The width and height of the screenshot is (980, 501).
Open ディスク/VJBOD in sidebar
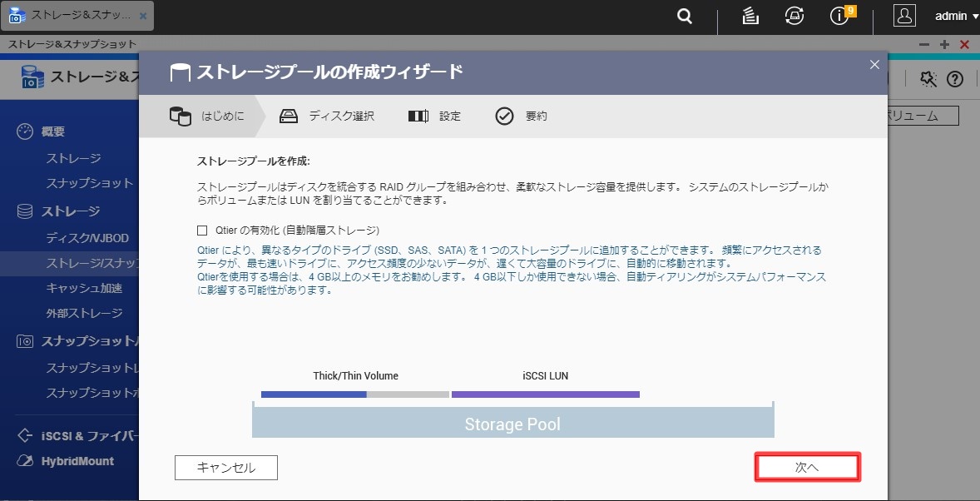[x=87, y=238]
